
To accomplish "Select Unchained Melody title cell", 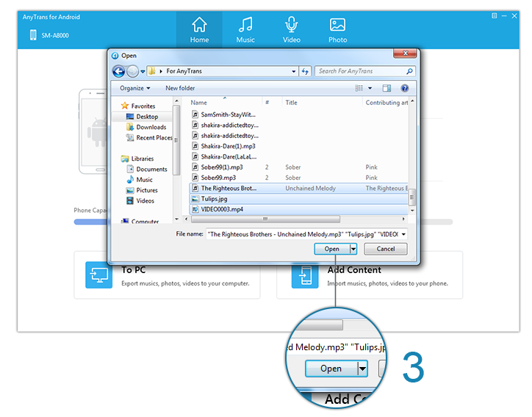I will click(x=310, y=188).
